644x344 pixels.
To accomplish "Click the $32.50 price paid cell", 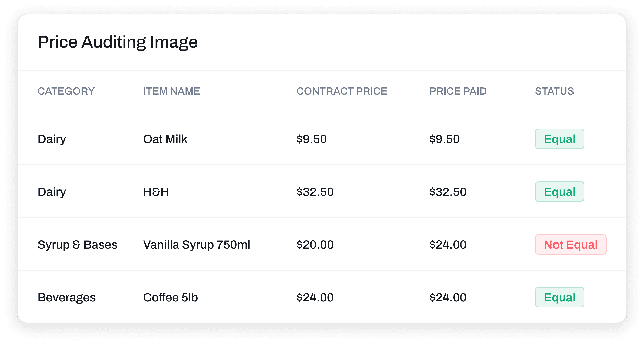I will point(448,192).
